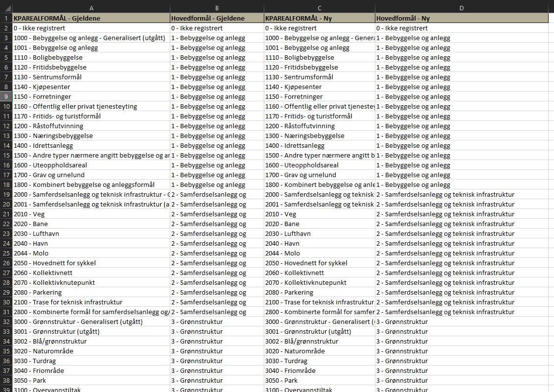Select row 19 by its row number
The image size is (554, 392).
6,195
